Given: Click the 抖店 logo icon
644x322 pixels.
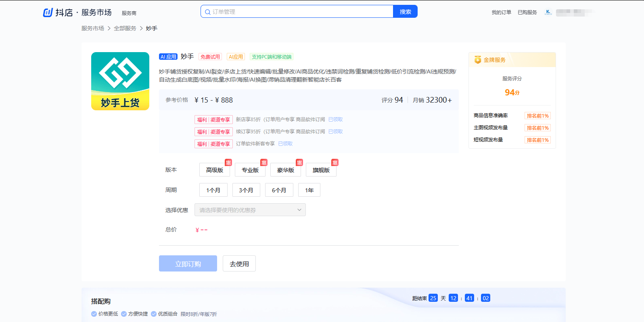Looking at the screenshot, I should [48, 13].
